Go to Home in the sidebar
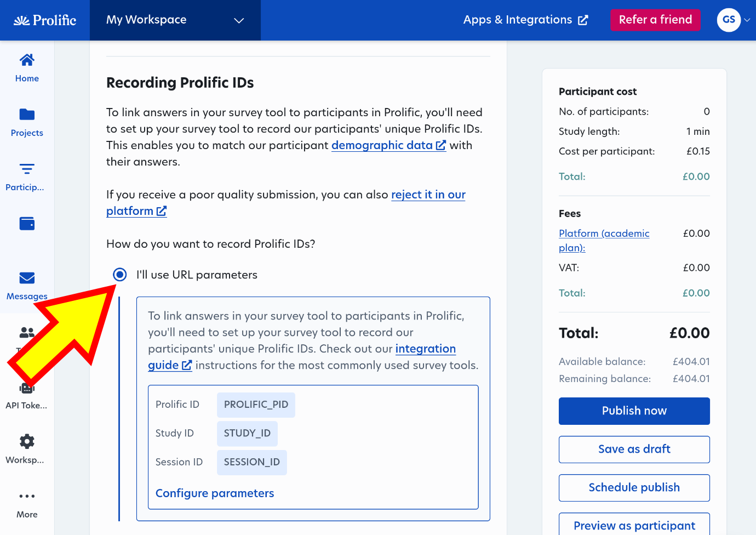 (27, 68)
